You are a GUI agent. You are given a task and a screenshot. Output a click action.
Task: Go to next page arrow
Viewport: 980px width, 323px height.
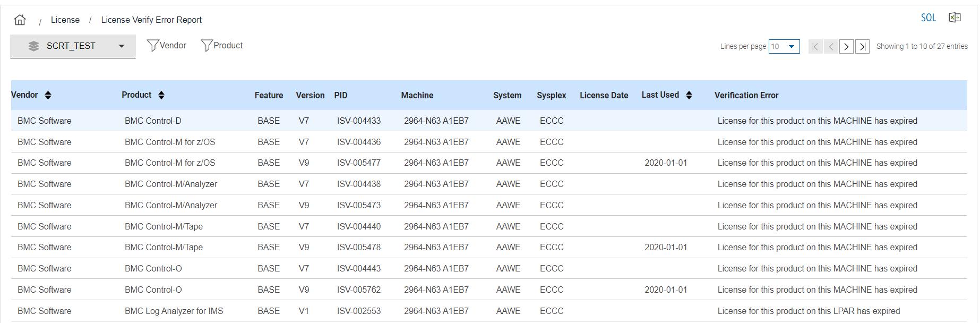(846, 47)
